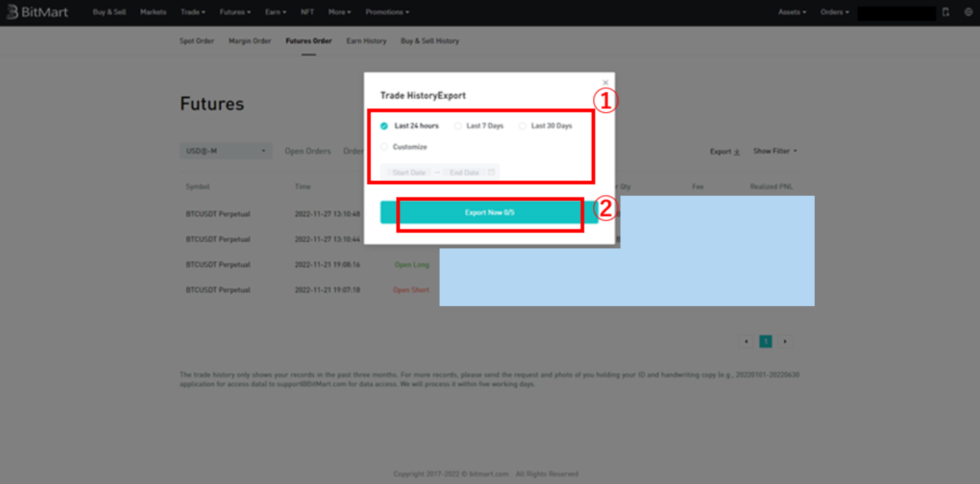The height and width of the screenshot is (484, 980).
Task: Click the Futures page heading
Action: (212, 104)
